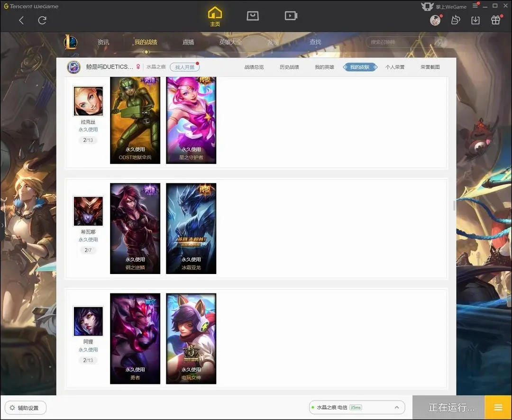Switch to the 发现 tab
The width and height of the screenshot is (512, 420).
(273, 42)
